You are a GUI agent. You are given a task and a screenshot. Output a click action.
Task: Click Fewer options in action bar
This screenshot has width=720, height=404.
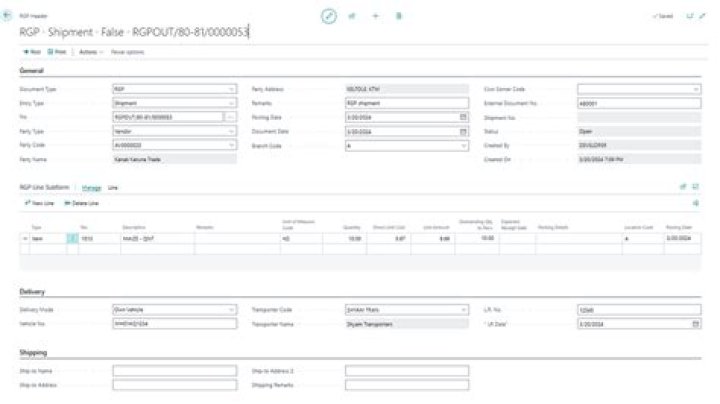click(127, 52)
